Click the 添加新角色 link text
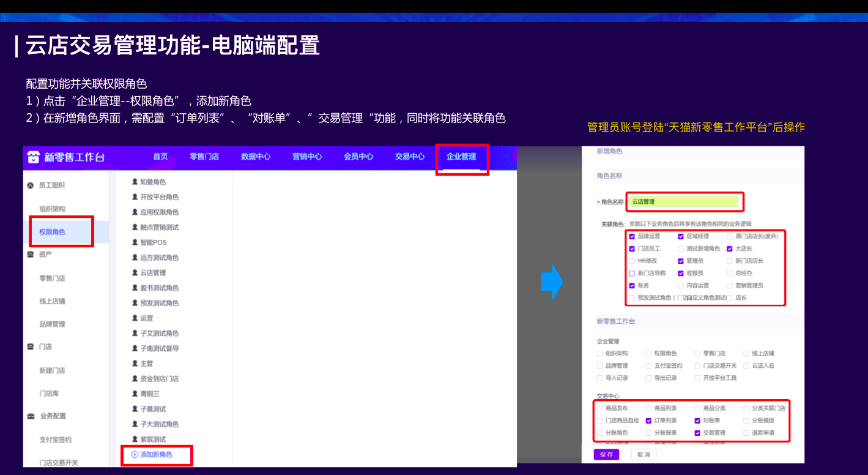 (157, 455)
